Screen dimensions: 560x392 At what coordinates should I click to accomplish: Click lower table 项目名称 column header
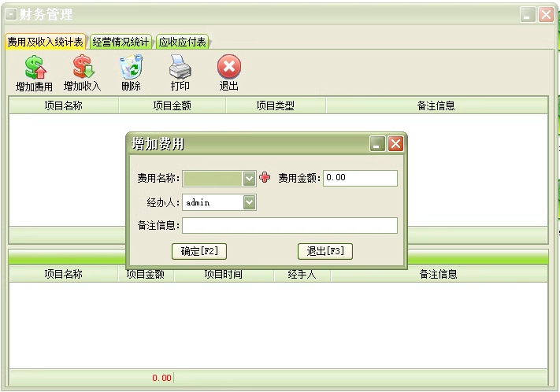64,274
